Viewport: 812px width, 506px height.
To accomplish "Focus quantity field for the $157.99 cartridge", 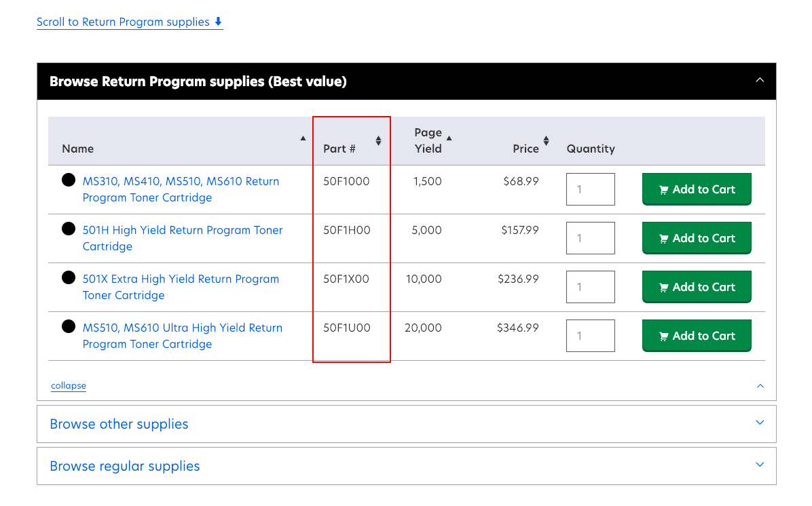I will click(591, 238).
